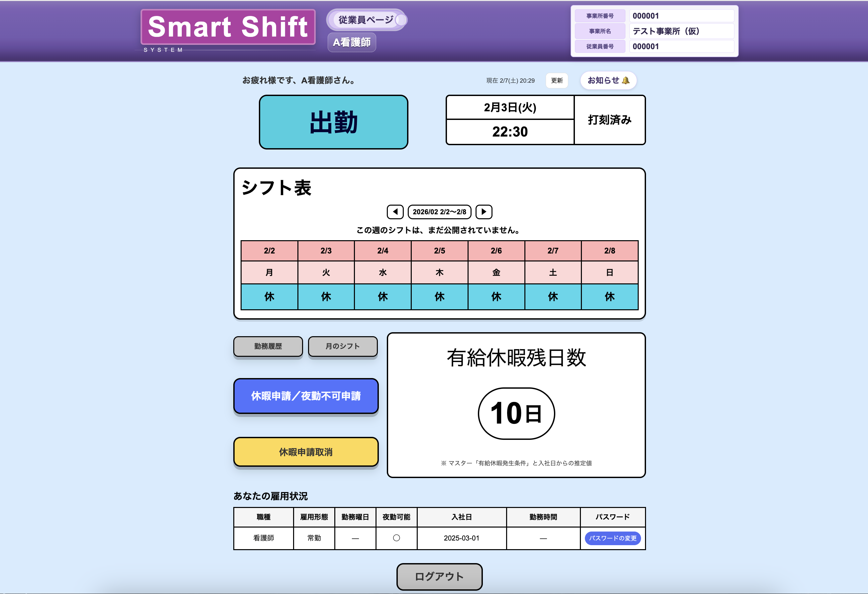Open notifications via the bell icon
Screen dimensions: 868x594
point(608,80)
